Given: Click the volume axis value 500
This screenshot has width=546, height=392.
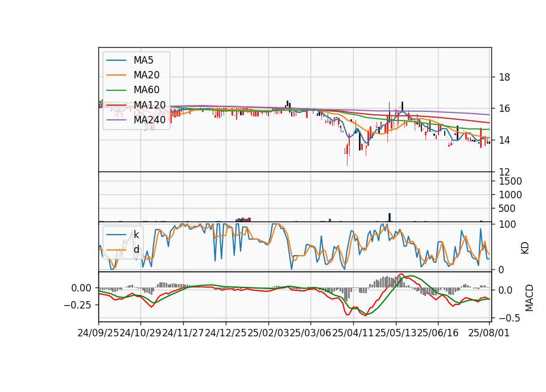Looking at the screenshot, I should click(507, 208).
